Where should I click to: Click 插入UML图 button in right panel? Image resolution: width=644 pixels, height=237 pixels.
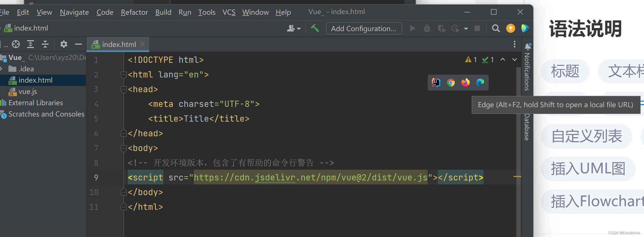click(588, 169)
